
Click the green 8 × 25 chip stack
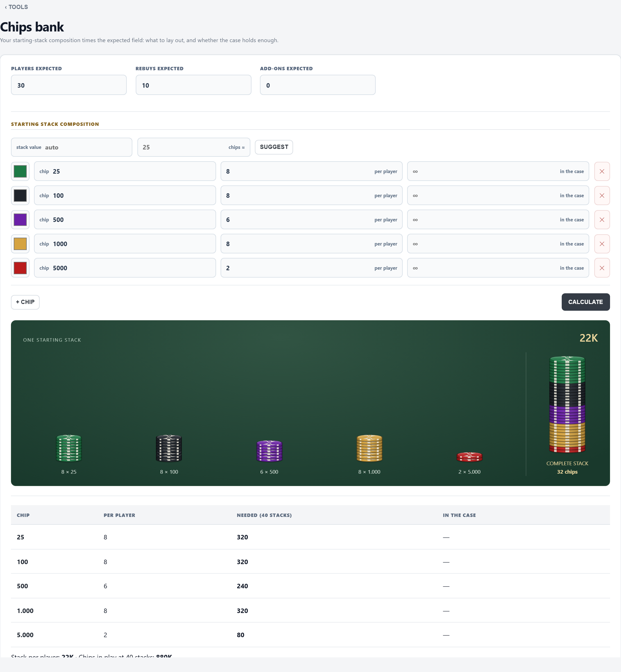coord(69,448)
